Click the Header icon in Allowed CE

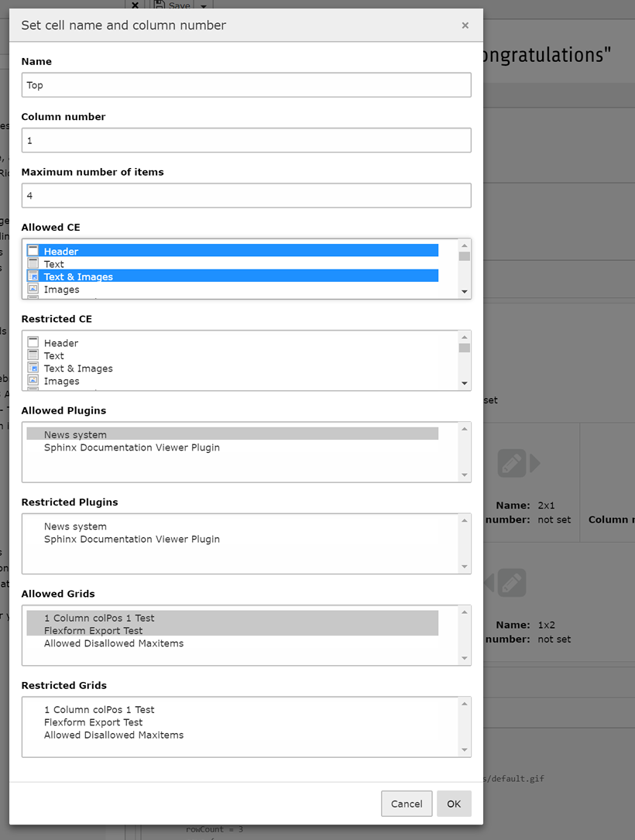coord(33,251)
